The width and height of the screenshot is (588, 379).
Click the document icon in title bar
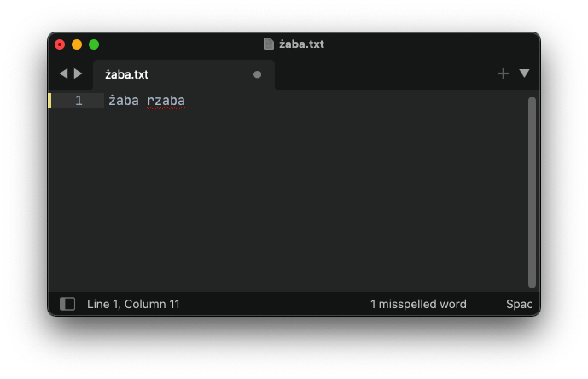[x=269, y=44]
